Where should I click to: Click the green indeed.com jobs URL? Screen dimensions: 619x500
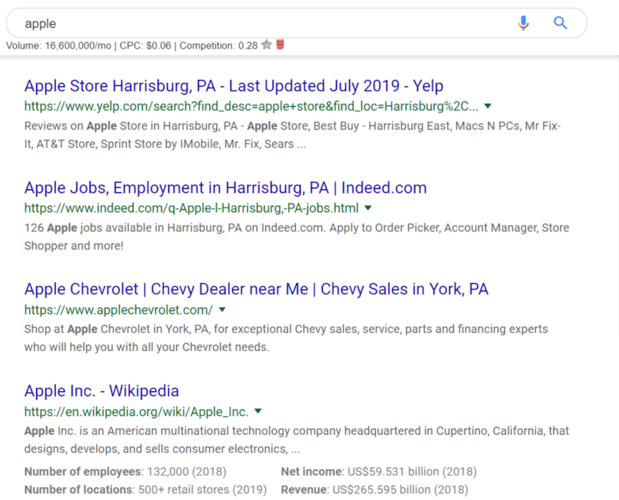tap(191, 208)
